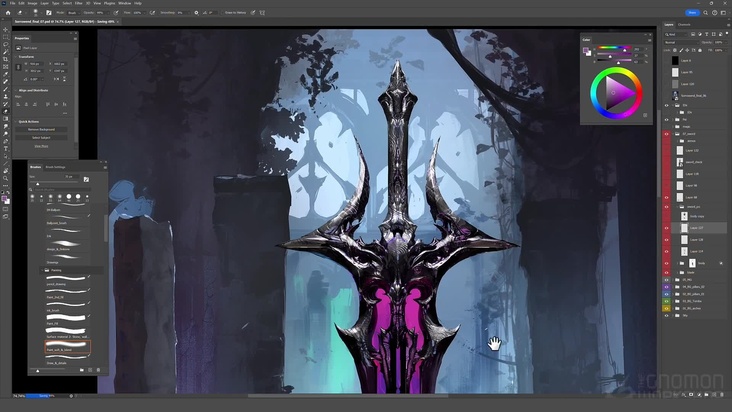Hide the Sky group layer

[x=666, y=315]
